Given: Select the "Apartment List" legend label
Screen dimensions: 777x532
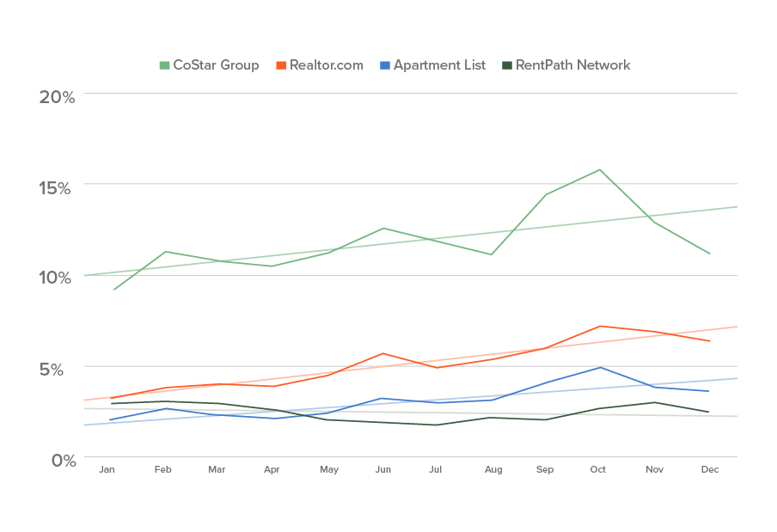Looking at the screenshot, I should click(x=439, y=65).
